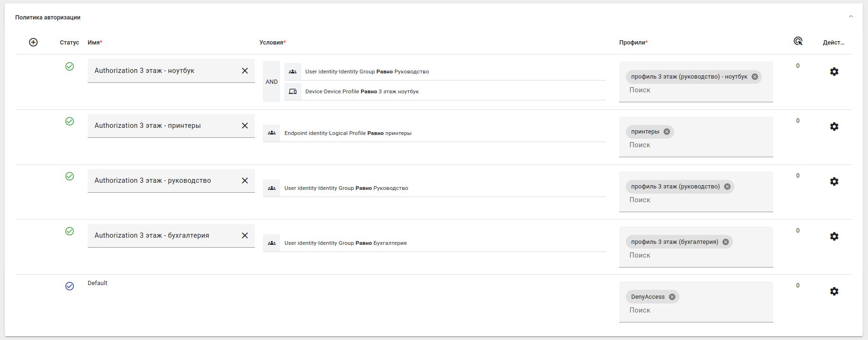Clear name field of принтеры rule
Image resolution: width=868 pixels, height=340 pixels.
coord(244,125)
